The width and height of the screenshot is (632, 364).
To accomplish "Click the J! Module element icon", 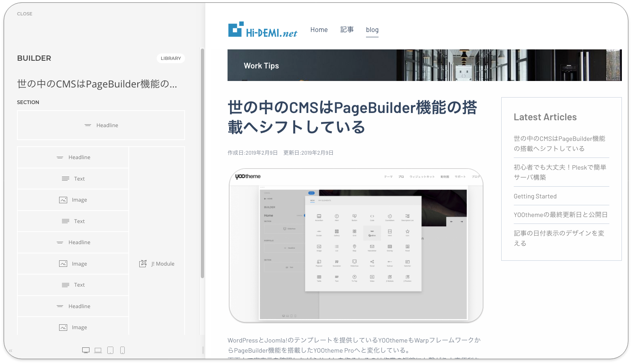I will click(143, 264).
